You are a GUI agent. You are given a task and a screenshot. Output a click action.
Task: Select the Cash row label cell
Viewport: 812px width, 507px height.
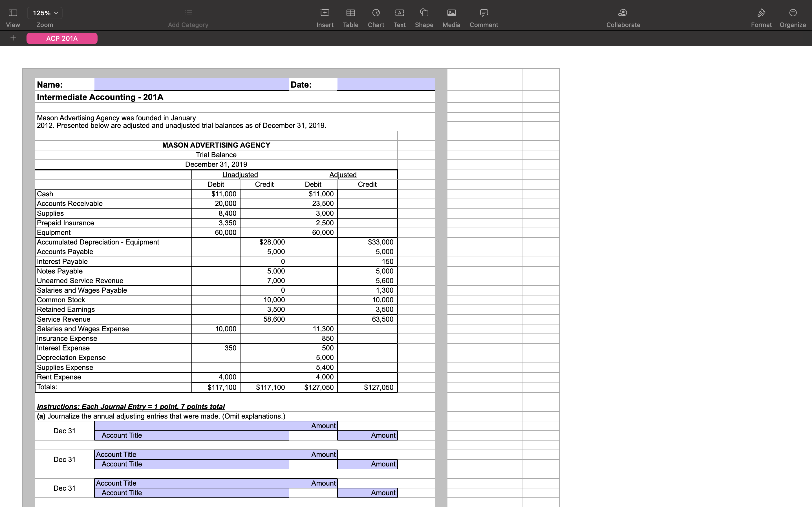[113, 194]
